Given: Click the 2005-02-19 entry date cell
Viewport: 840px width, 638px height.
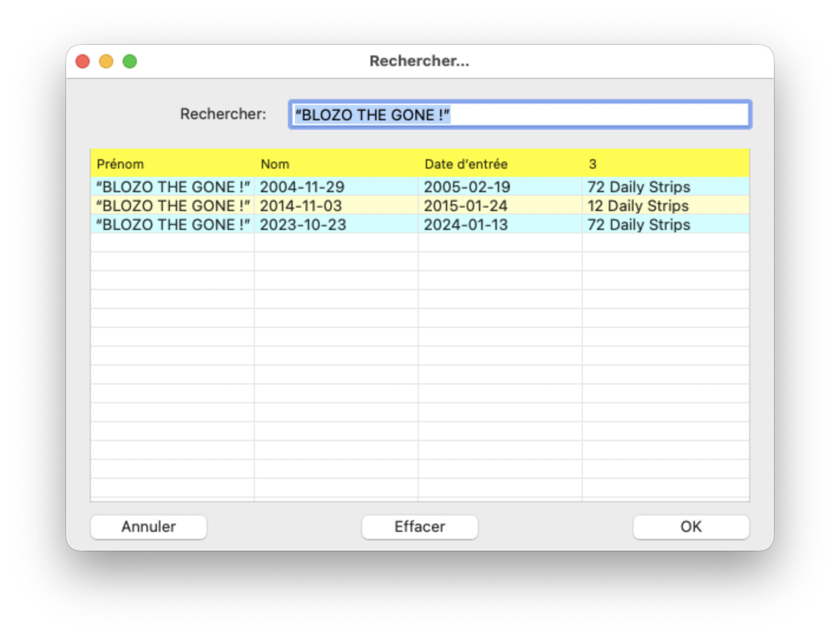Looking at the screenshot, I should tap(467, 187).
